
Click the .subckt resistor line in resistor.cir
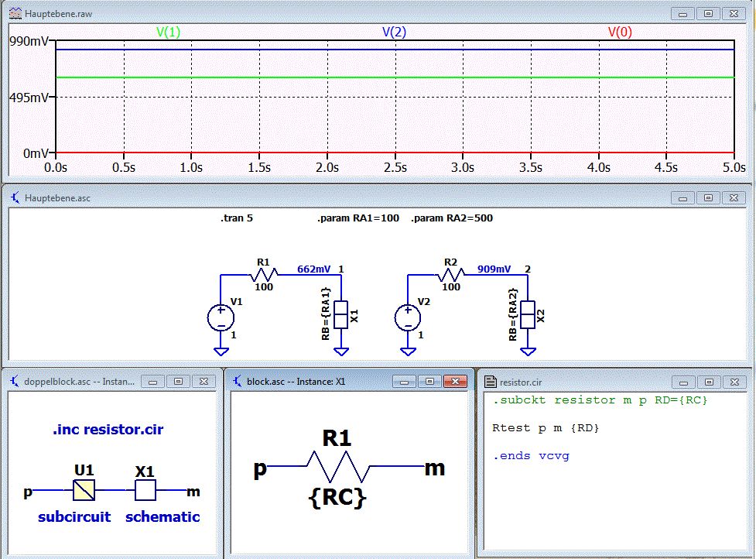coord(600,400)
